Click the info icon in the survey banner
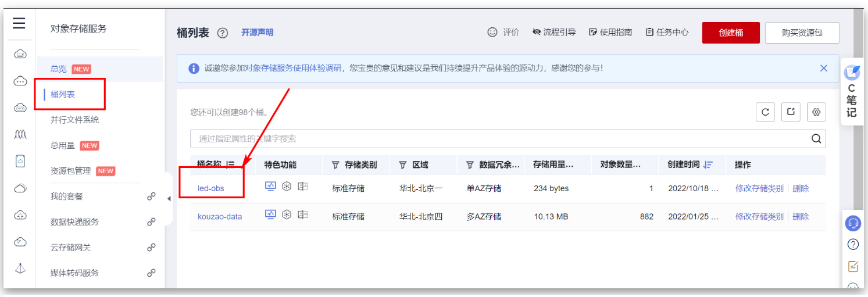Image resolution: width=868 pixels, height=297 pixels. pyautogui.click(x=194, y=69)
